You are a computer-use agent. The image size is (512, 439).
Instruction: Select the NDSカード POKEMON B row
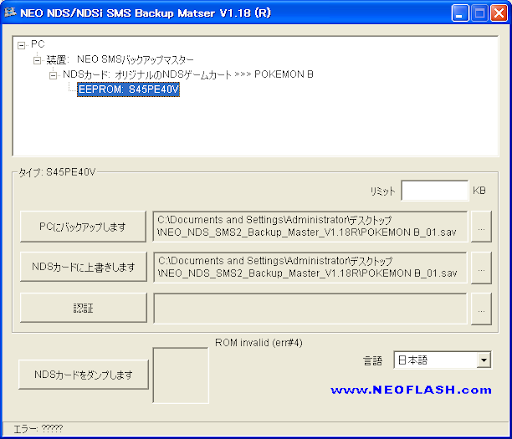(x=188, y=74)
